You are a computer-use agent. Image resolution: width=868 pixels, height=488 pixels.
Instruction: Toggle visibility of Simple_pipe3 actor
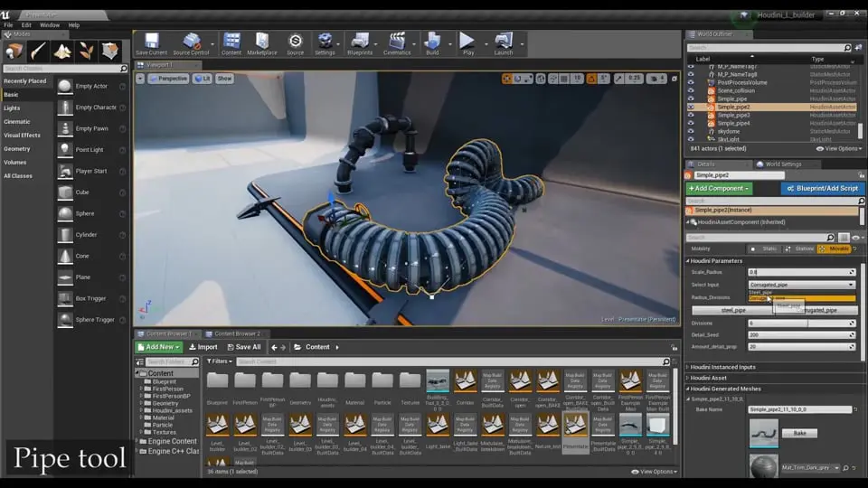691,115
